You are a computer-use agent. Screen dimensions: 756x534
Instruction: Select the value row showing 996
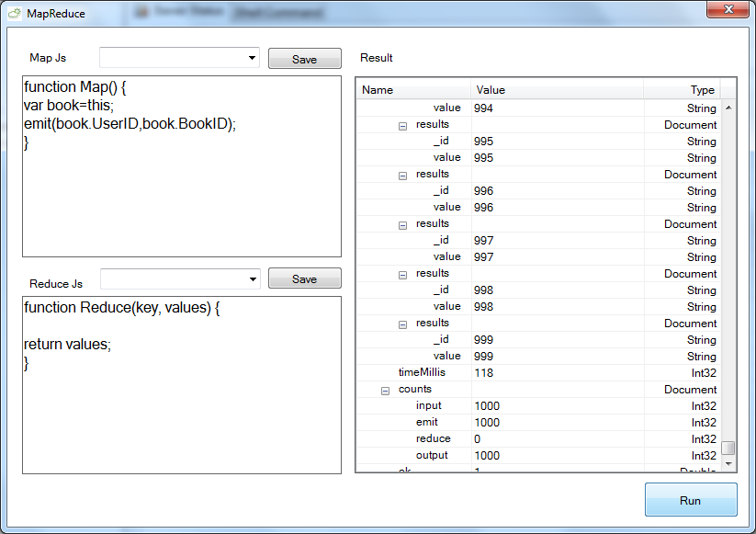538,207
